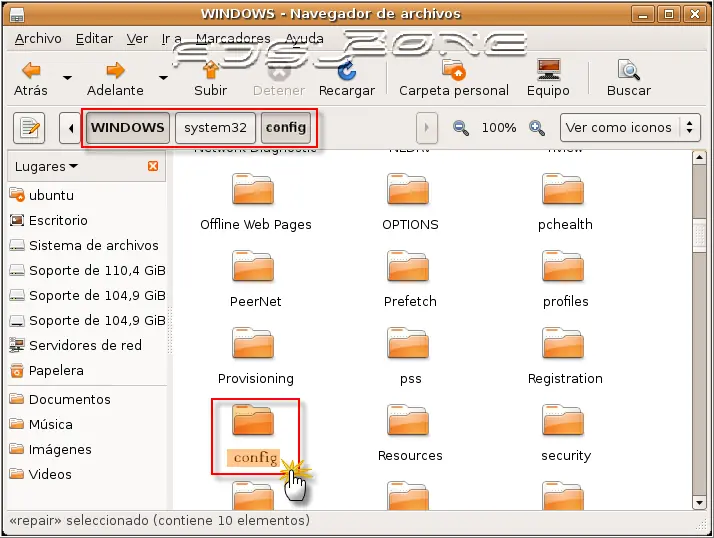Toggle the text location entry button
This screenshot has width=714, height=538.
point(29,128)
